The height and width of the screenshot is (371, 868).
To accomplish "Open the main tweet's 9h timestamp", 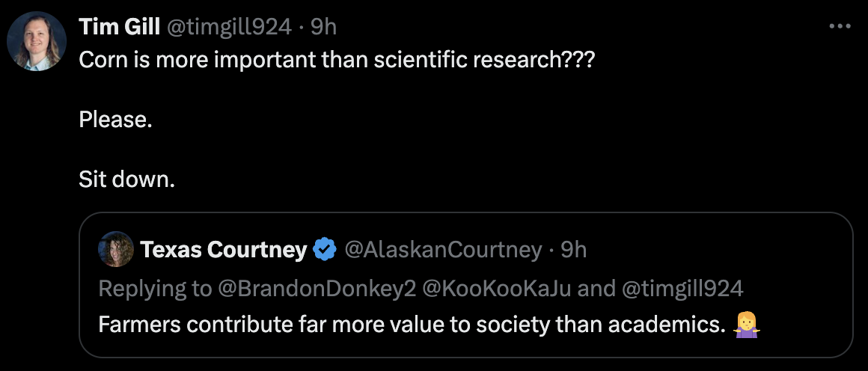I will click(323, 27).
